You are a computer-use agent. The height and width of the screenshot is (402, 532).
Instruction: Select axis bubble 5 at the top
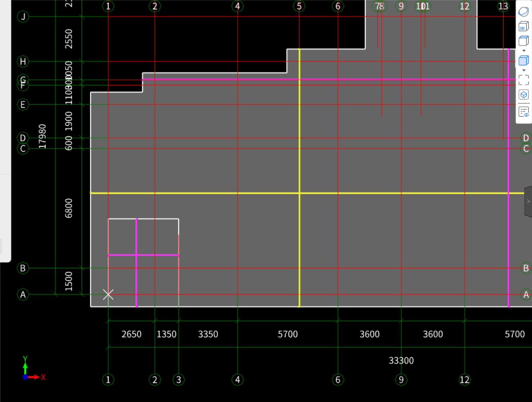coord(299,6)
